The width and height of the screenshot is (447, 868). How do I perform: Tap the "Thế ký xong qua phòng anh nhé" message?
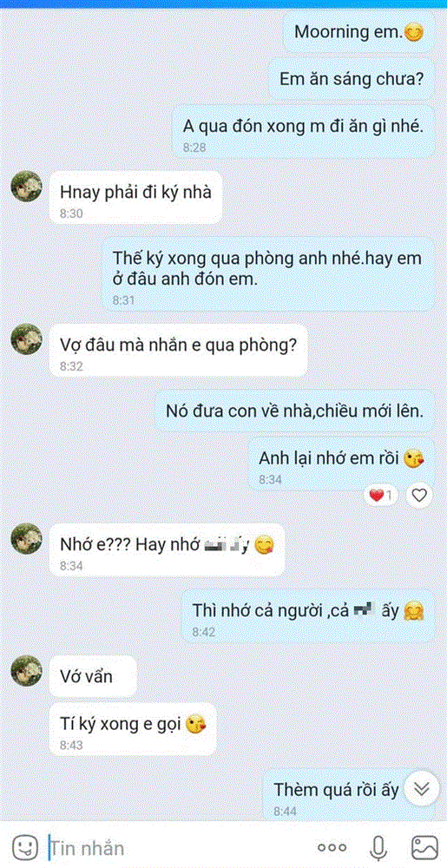[x=268, y=274]
